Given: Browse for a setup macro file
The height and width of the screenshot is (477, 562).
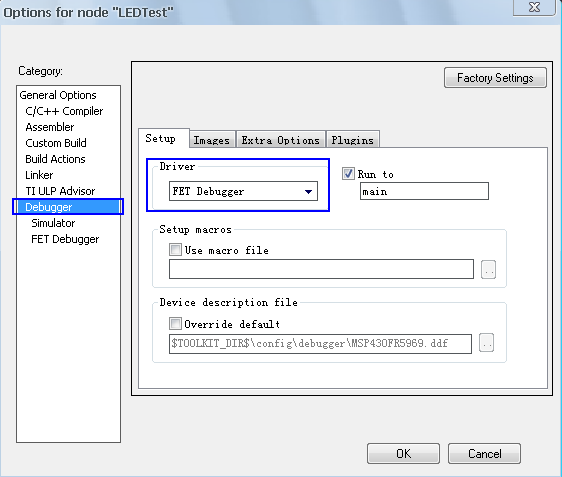Looking at the screenshot, I should tap(488, 269).
